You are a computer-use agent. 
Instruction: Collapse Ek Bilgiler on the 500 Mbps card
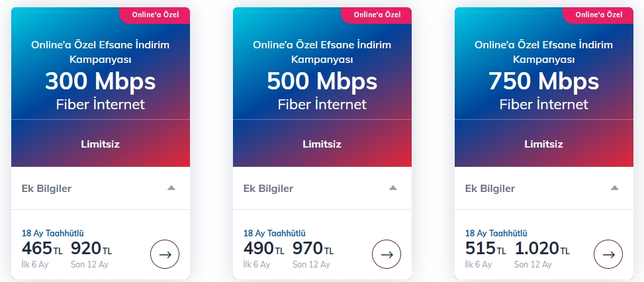coord(393,188)
